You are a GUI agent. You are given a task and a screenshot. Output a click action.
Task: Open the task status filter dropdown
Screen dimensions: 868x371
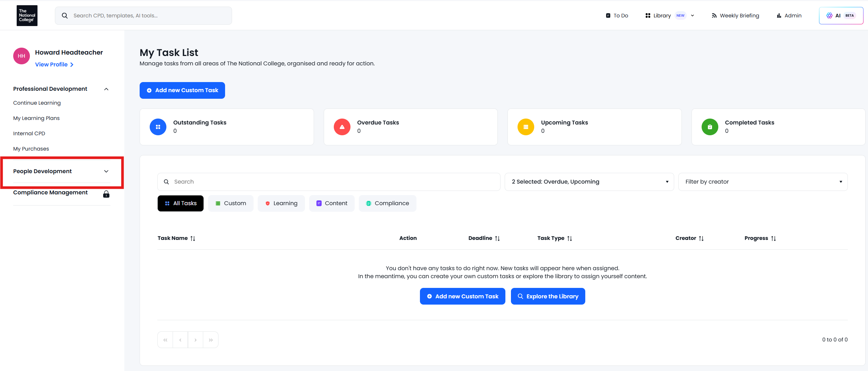coord(589,182)
